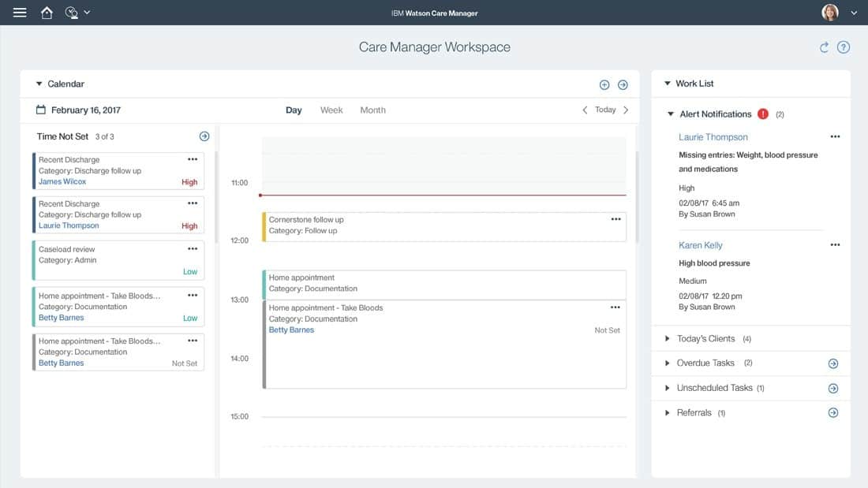This screenshot has width=868, height=488.
Task: Open the user profile avatar
Action: tap(830, 12)
